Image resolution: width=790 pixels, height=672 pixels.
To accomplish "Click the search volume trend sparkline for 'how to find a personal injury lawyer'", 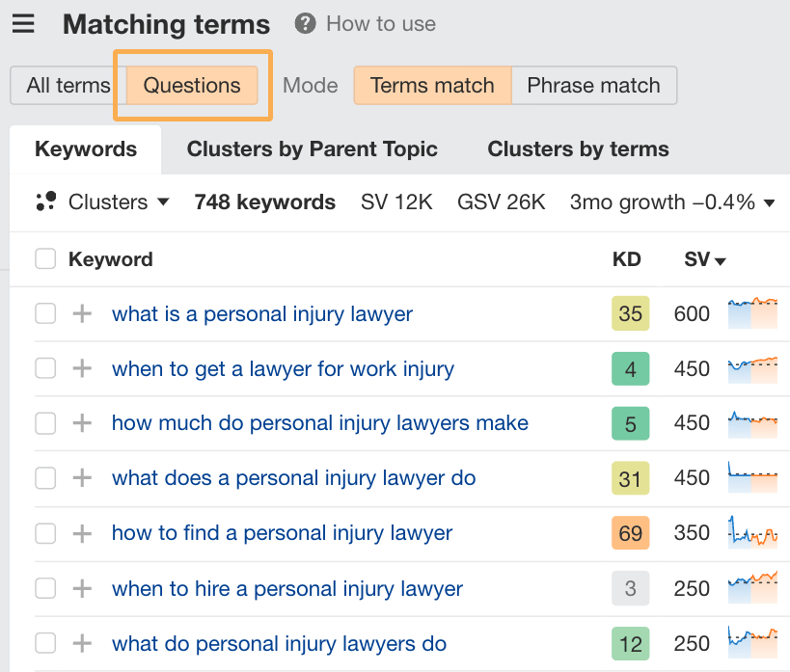I will coord(752,532).
